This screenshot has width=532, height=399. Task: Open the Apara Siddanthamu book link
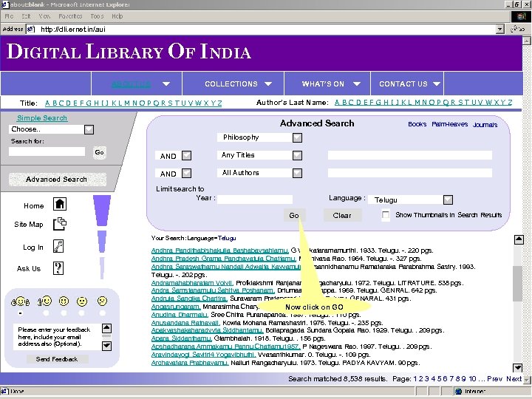tap(182, 338)
